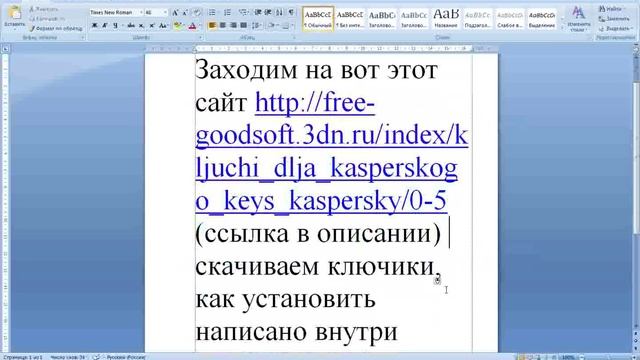This screenshot has width=640, height=360.
Task: Click the spelling check status icon
Action: coord(96,357)
